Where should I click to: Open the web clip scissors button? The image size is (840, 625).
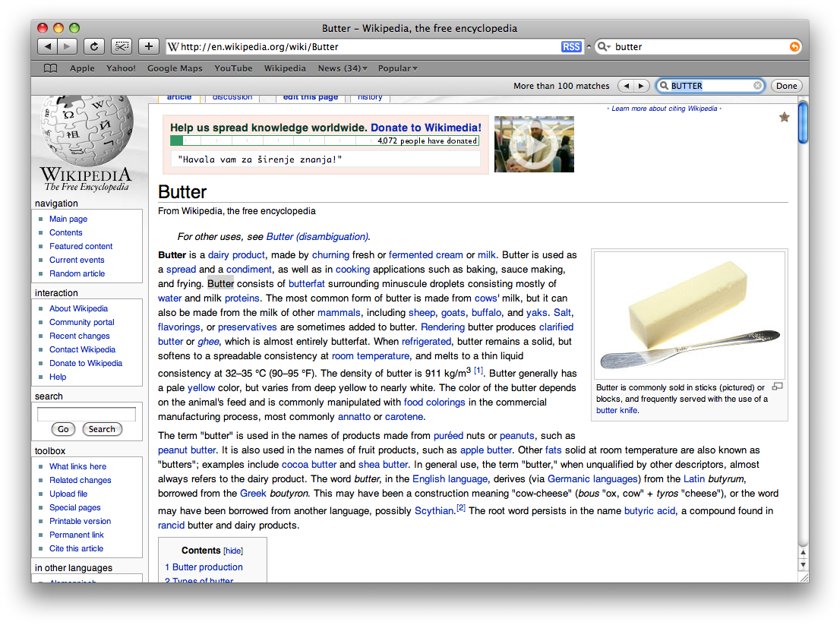pyautogui.click(x=122, y=46)
